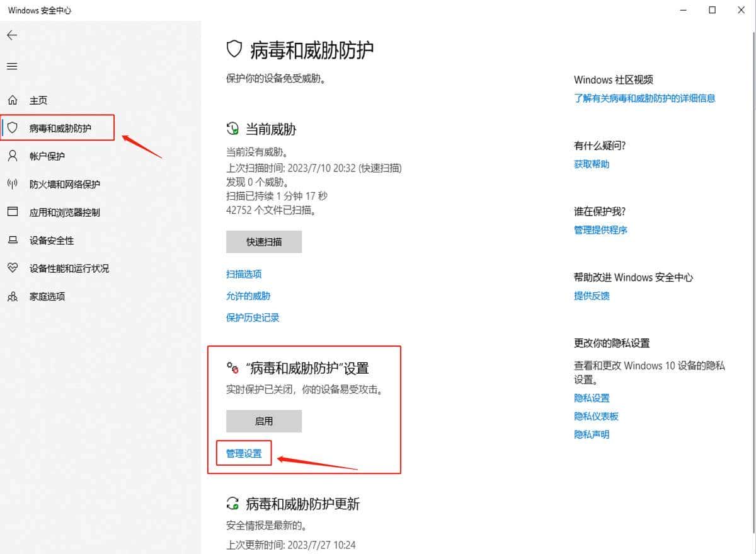Click the signal icon for 防火墙和网络保护
The width and height of the screenshot is (756, 554).
[13, 184]
